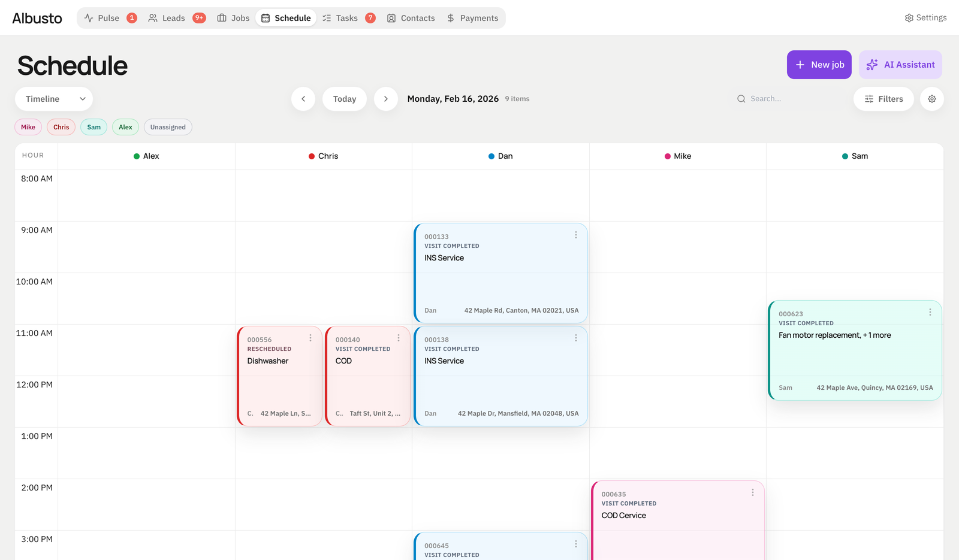This screenshot has width=959, height=560.
Task: Open options menu for job 000556
Action: 310,338
